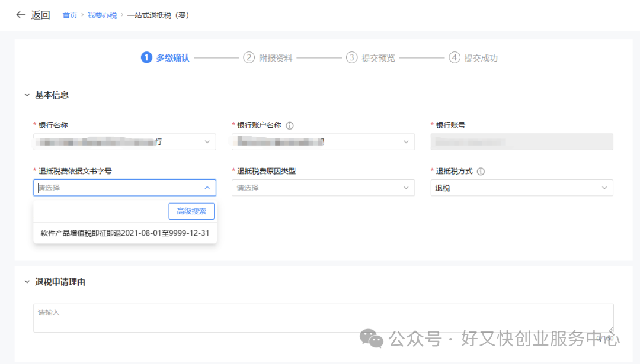Collapse the 基本信息 section

[27, 95]
